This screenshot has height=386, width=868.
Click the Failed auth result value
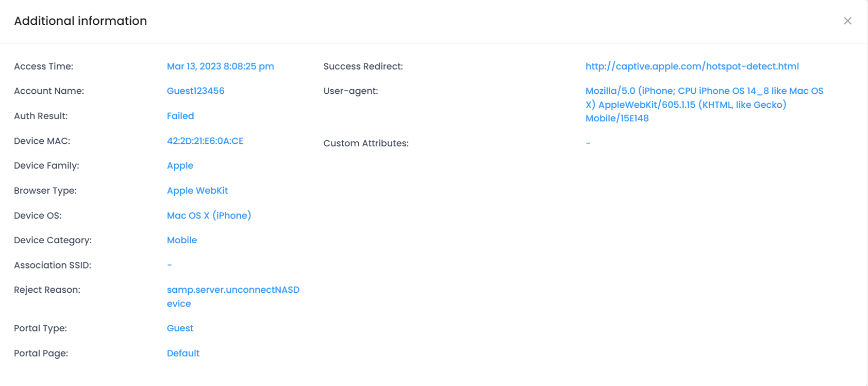click(180, 116)
